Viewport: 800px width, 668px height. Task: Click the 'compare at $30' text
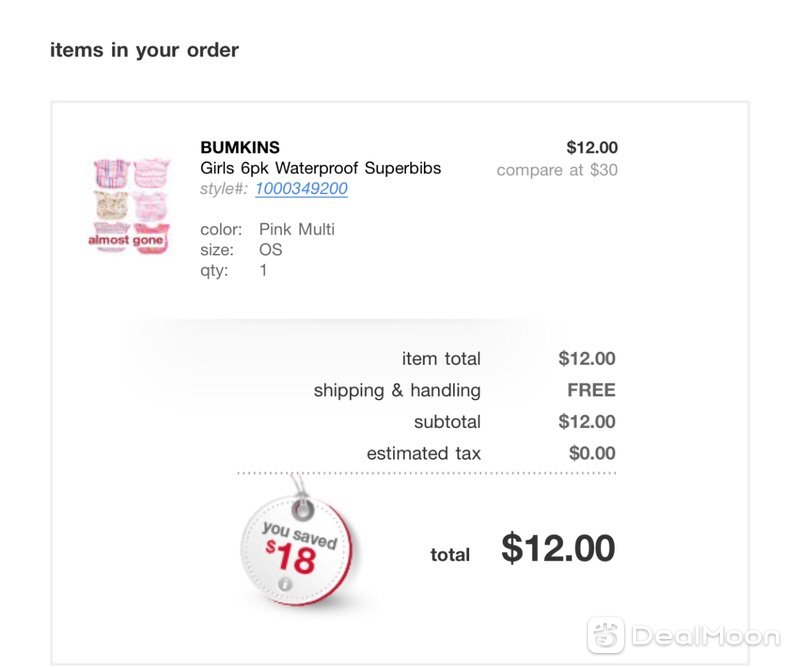pos(557,170)
